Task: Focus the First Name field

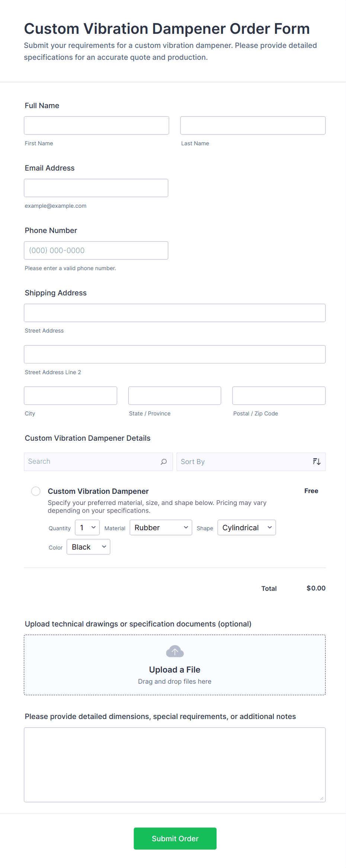Action: pyautogui.click(x=96, y=126)
